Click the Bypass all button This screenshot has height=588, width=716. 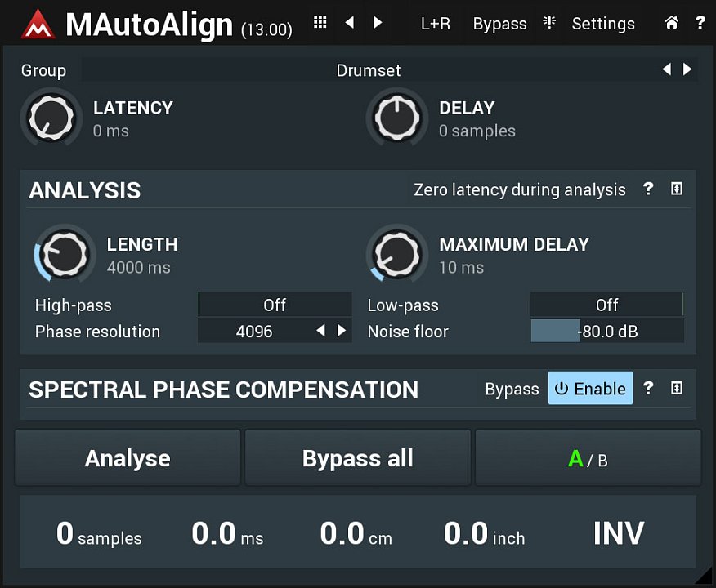(358, 459)
